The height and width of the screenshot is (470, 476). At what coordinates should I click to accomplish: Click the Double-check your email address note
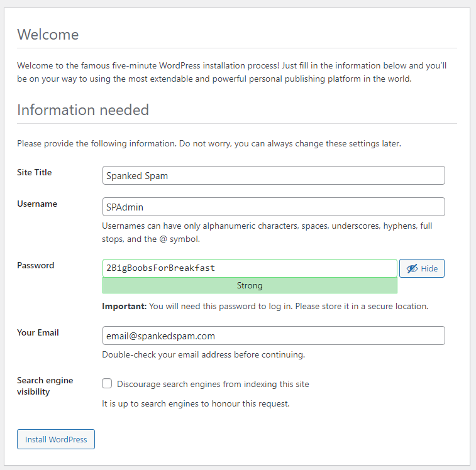point(203,354)
